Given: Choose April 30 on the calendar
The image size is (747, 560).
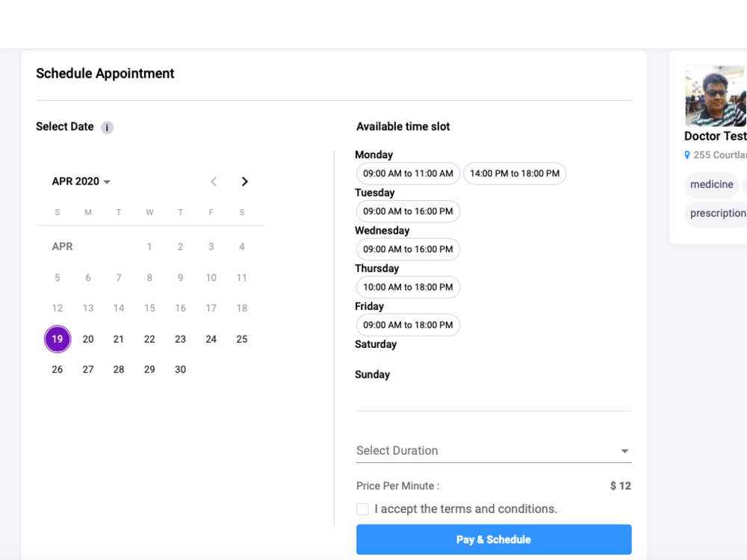Looking at the screenshot, I should tap(180, 370).
